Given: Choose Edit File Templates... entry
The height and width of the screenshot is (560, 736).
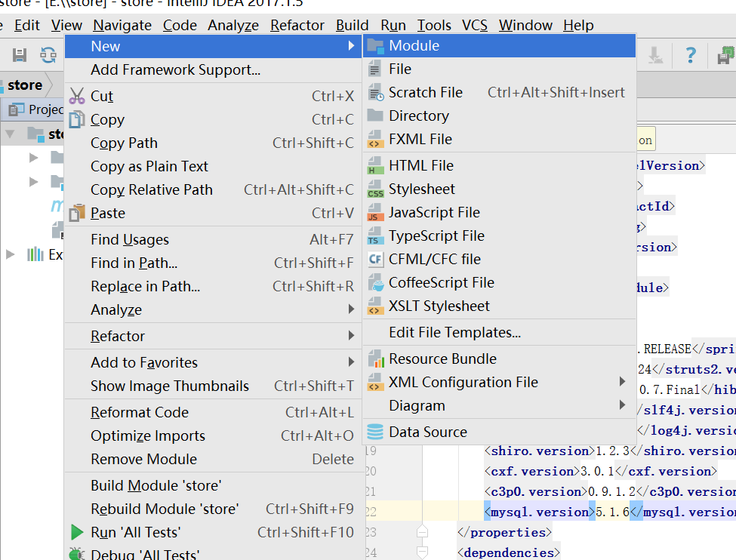Looking at the screenshot, I should 499,332.
